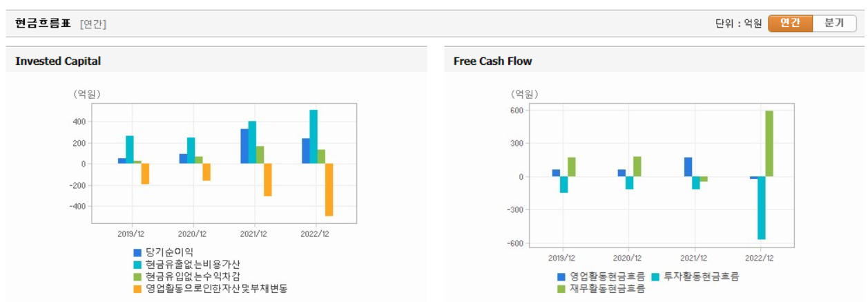Click the 현금유입없는수익차감 green legend swatch
This screenshot has width=868, height=302.
pyautogui.click(x=137, y=276)
